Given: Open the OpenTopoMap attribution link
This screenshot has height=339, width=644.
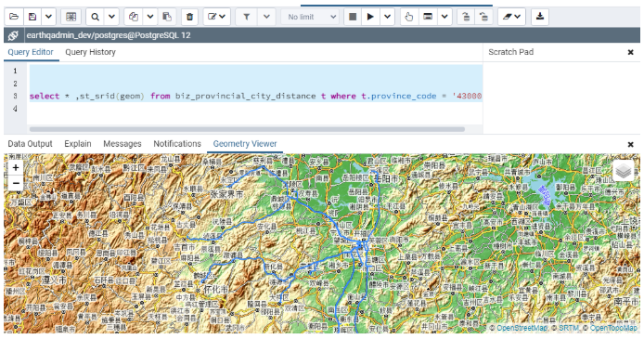Looking at the screenshot, I should click(x=613, y=328).
